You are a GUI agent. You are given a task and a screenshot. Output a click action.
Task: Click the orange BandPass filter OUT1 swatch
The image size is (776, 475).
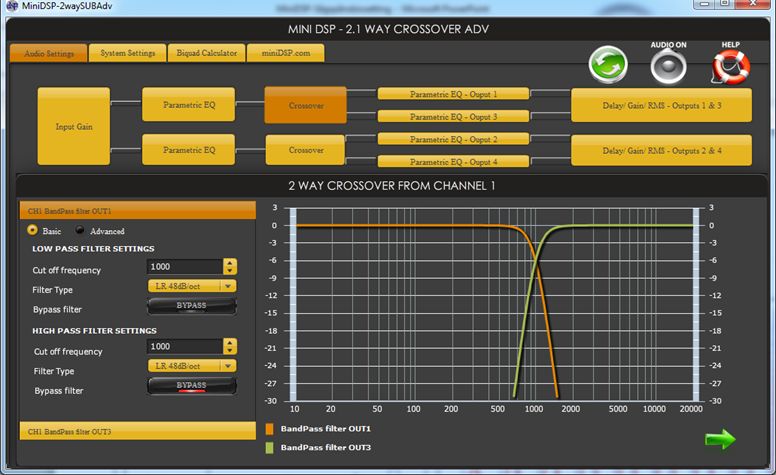coord(269,429)
